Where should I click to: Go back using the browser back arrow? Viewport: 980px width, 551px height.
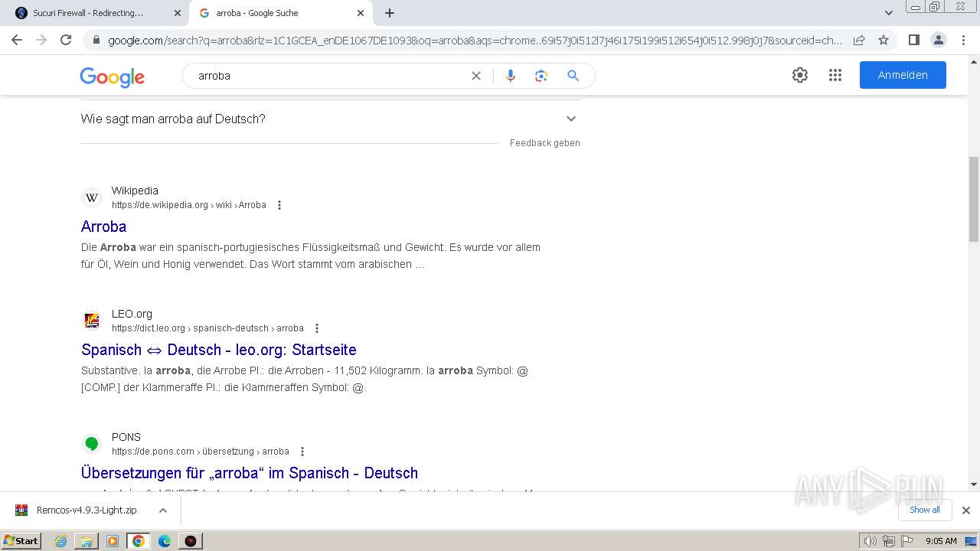click(17, 40)
